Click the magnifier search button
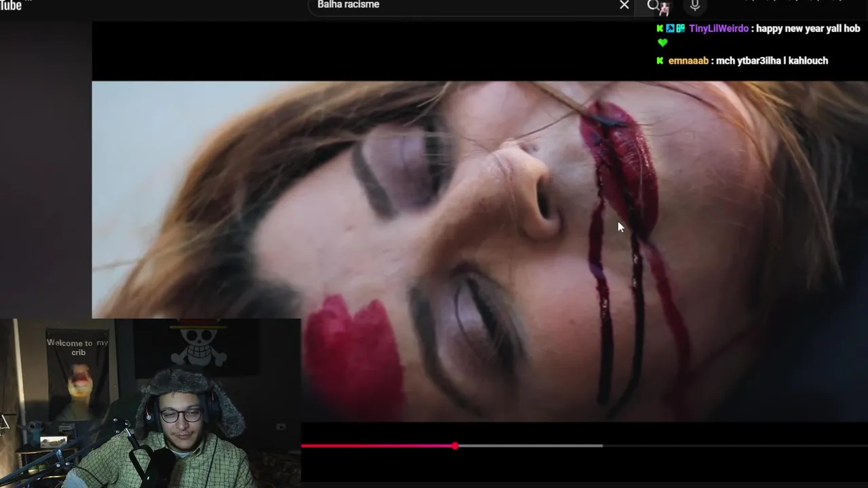868x488 pixels. (x=653, y=5)
